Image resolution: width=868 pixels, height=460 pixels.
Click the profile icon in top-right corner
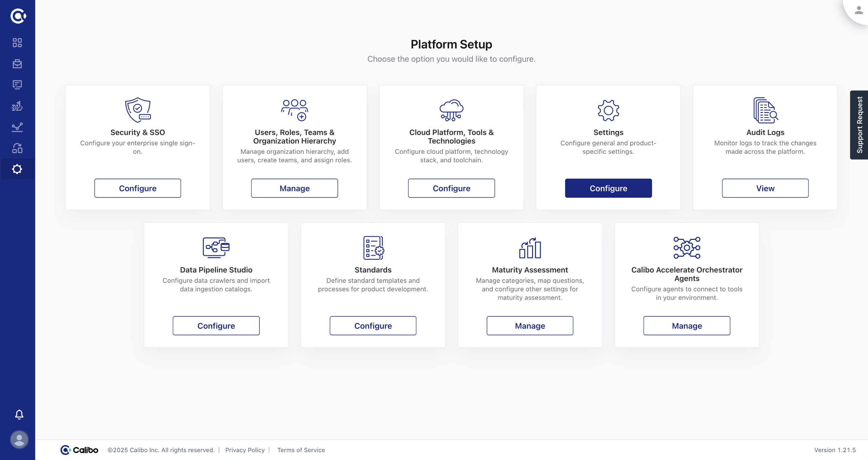859,10
